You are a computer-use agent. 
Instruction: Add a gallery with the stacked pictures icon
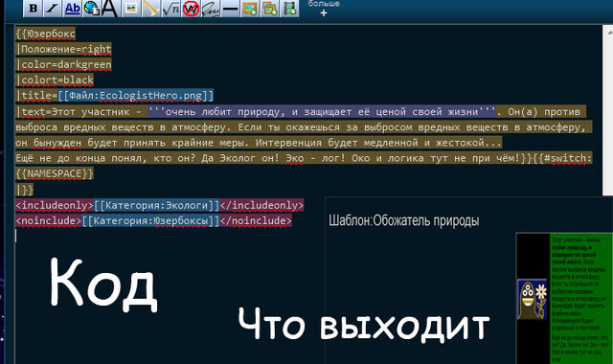[270, 9]
